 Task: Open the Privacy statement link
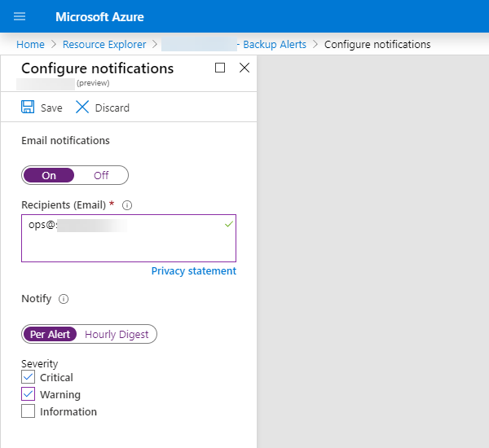click(x=194, y=271)
